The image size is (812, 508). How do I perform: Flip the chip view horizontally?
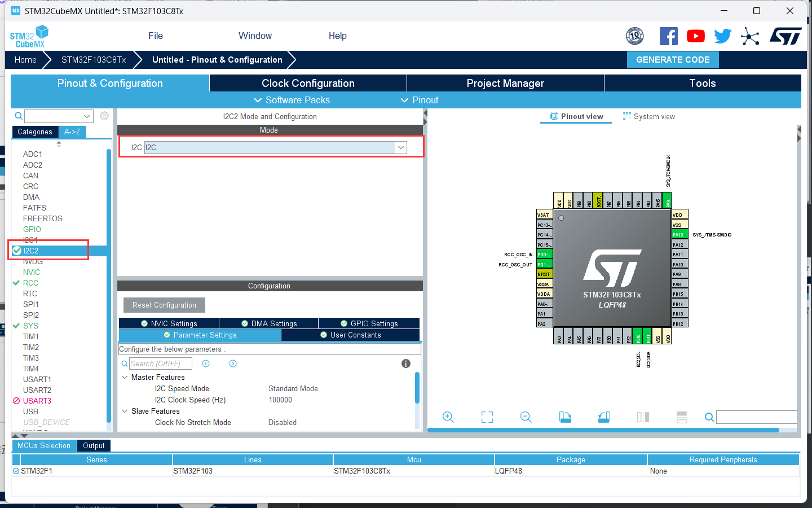(x=643, y=417)
